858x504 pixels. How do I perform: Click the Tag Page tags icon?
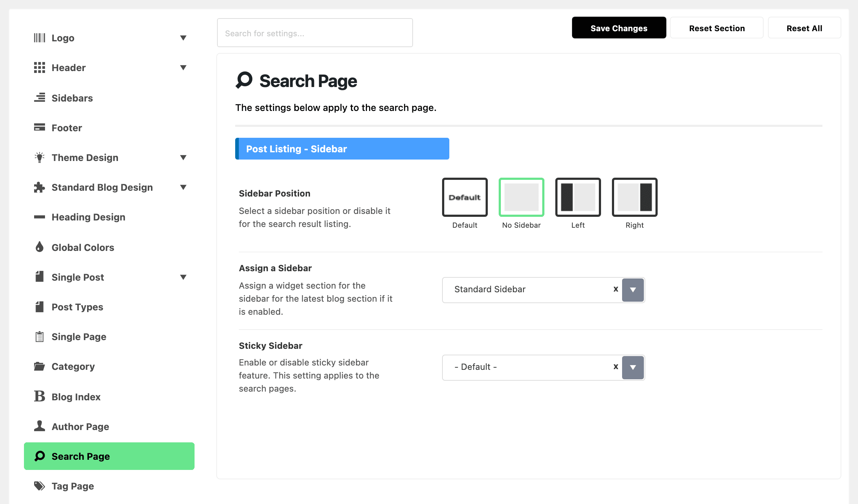click(x=40, y=486)
